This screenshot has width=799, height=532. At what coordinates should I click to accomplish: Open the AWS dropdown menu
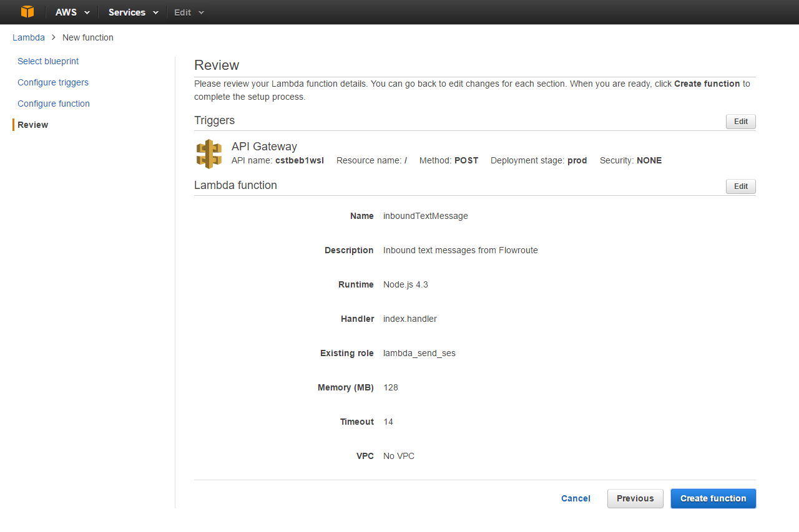(x=73, y=12)
